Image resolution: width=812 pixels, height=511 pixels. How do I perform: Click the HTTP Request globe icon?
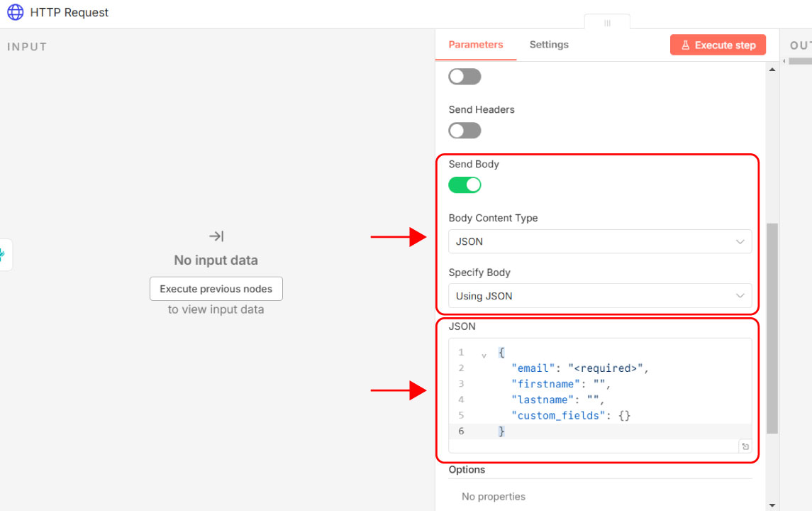click(x=15, y=13)
